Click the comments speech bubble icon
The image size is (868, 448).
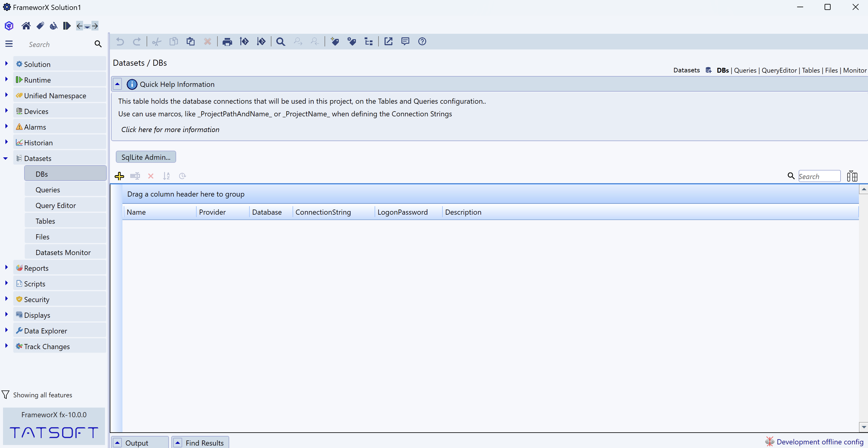coord(405,41)
